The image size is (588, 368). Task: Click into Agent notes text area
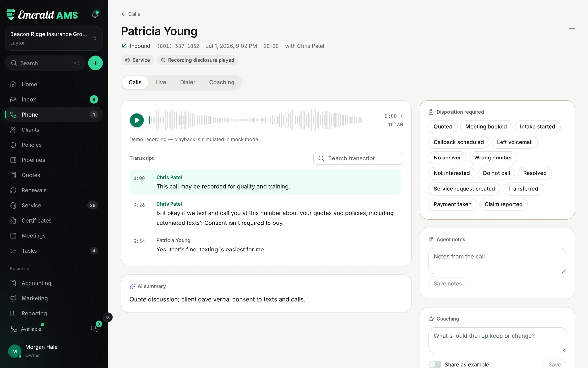click(x=497, y=261)
